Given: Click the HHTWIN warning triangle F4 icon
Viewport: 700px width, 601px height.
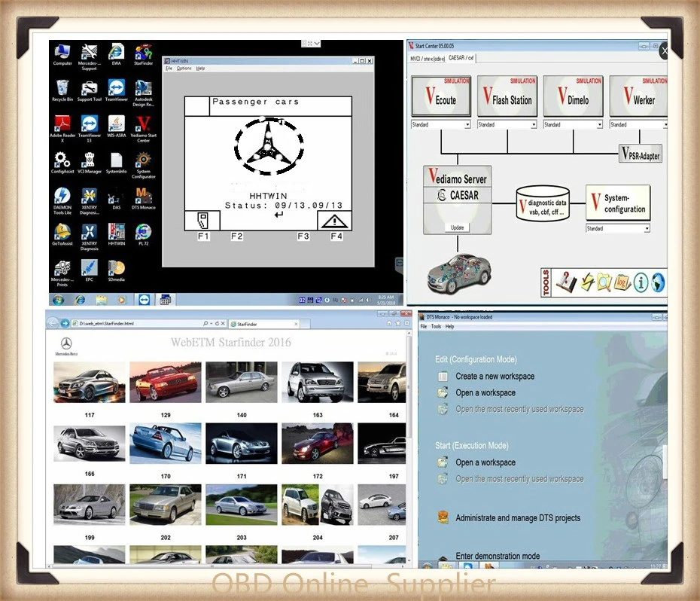Looking at the screenshot, I should click(334, 221).
